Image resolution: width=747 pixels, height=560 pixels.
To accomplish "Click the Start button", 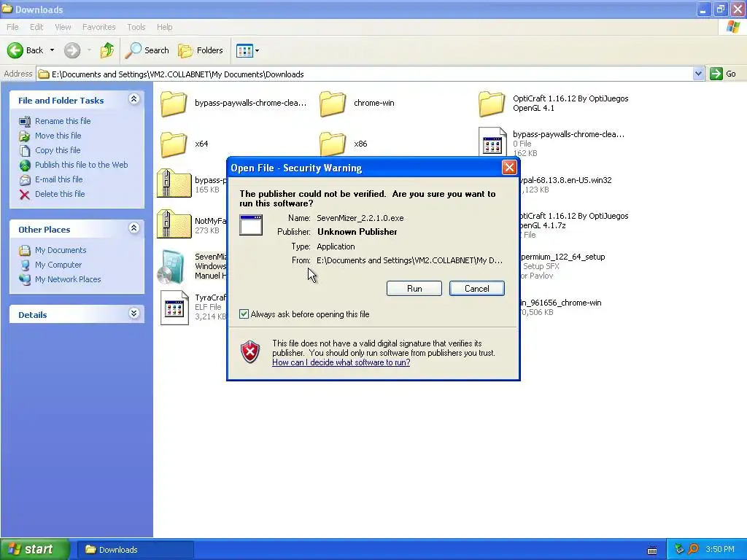I will tap(34, 550).
